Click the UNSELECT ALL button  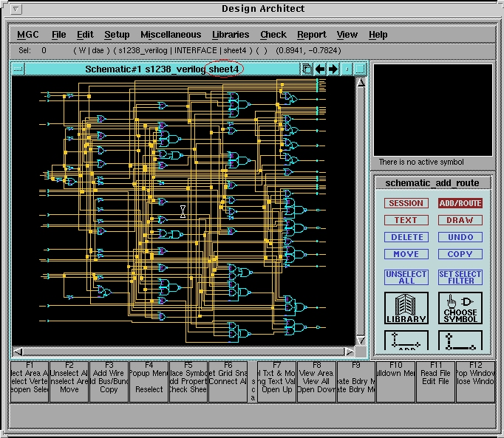(x=406, y=277)
